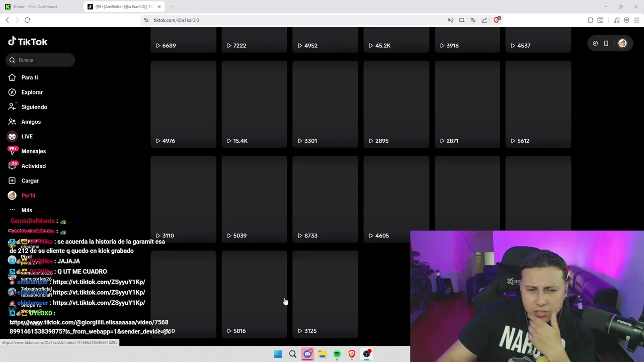644x362 pixels.
Task: Open video thumbnail with 3916 views
Action: [467, 40]
